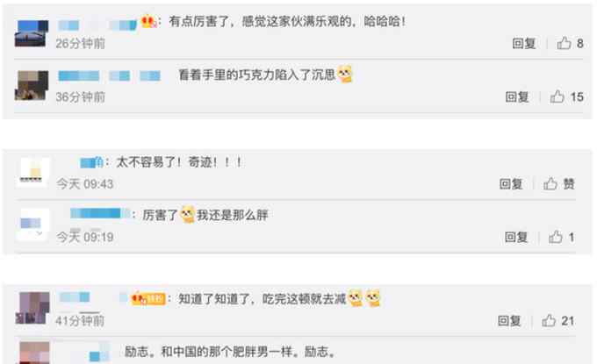
Task: Reply to the 36分钟前 comment
Action: pos(517,97)
